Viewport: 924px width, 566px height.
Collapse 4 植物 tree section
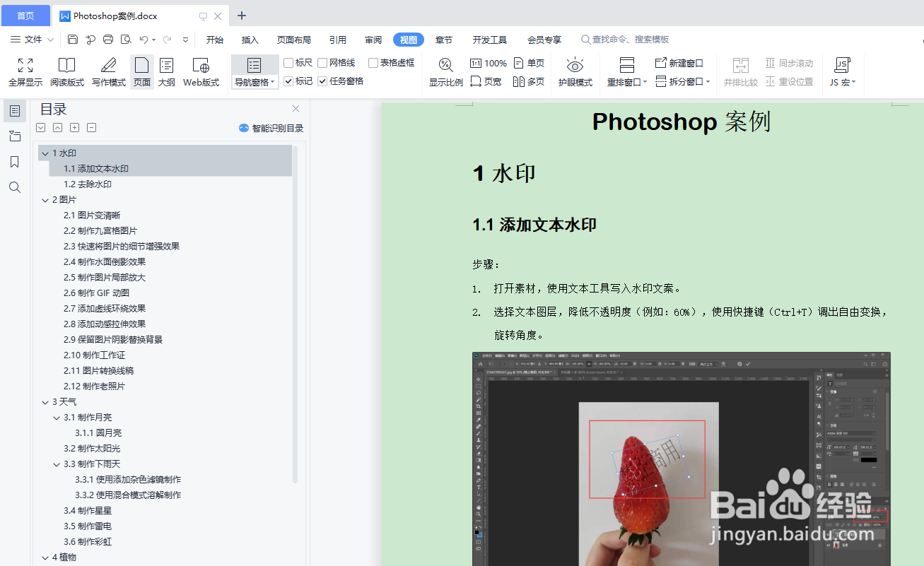tap(45, 558)
